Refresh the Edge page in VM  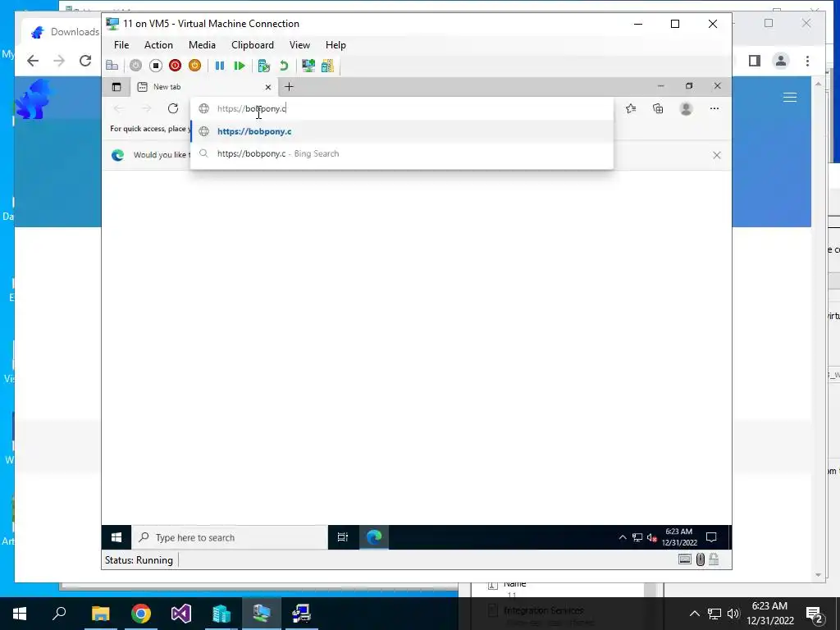tap(173, 109)
